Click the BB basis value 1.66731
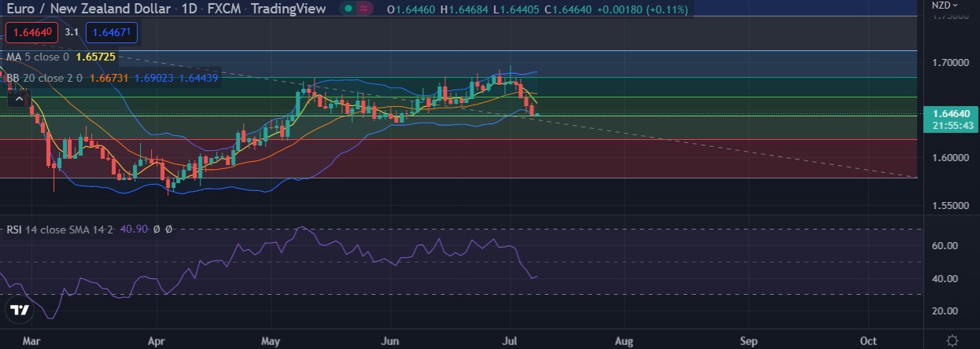980x349 pixels. [x=108, y=78]
